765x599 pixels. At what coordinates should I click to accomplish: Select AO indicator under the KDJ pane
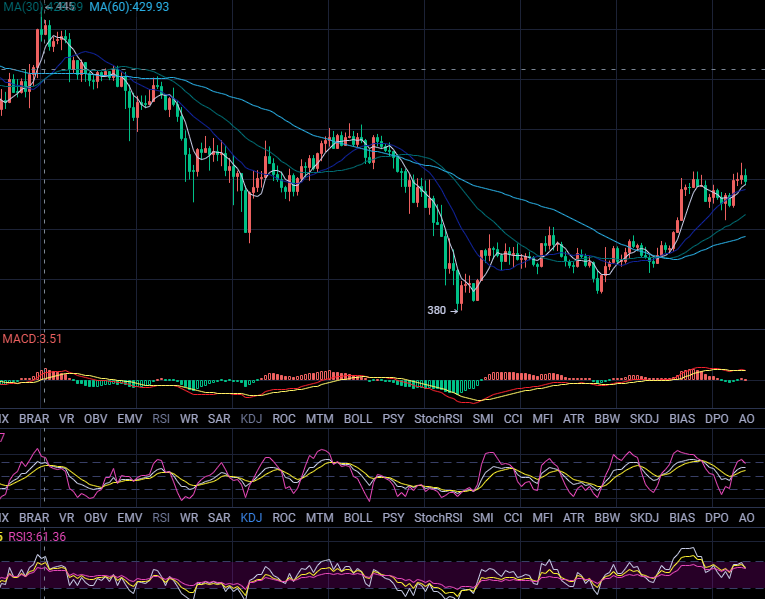[x=746, y=518]
